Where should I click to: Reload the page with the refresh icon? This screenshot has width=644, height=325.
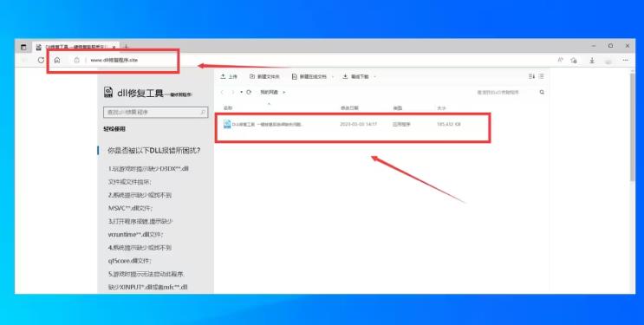pos(41,60)
